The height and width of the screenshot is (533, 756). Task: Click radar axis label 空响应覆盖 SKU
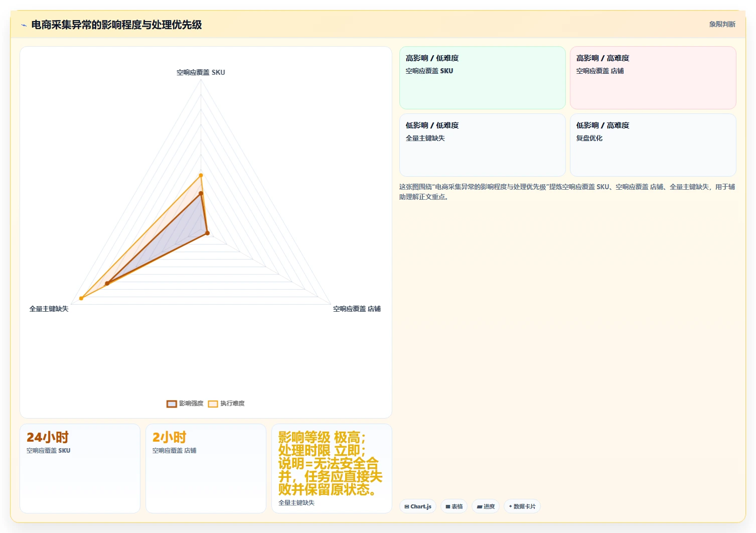201,72
